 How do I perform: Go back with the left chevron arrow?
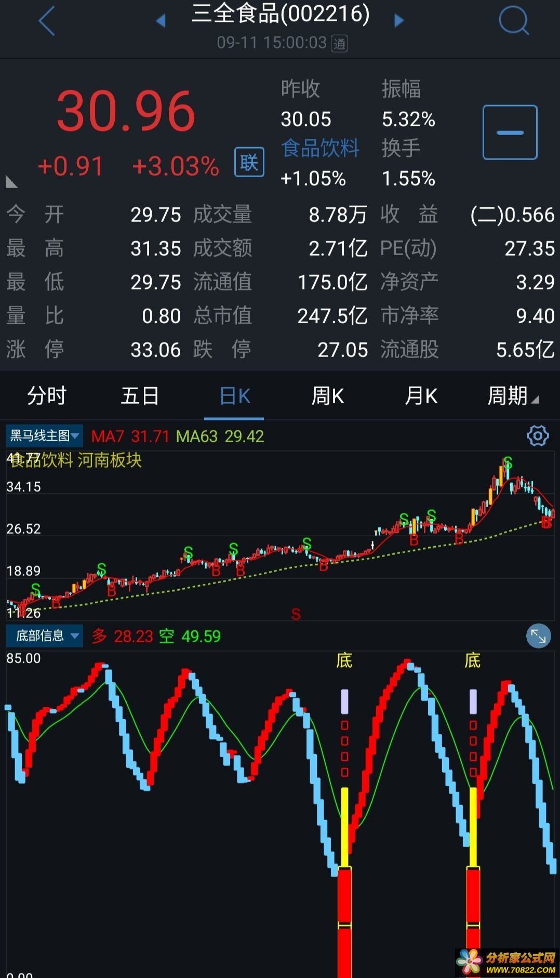pyautogui.click(x=47, y=21)
